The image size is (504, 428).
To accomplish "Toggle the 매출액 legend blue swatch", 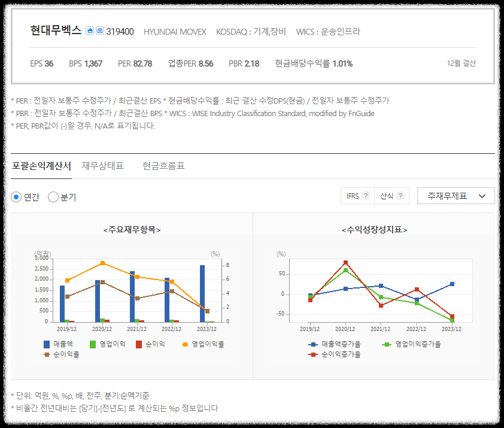I will (x=47, y=344).
